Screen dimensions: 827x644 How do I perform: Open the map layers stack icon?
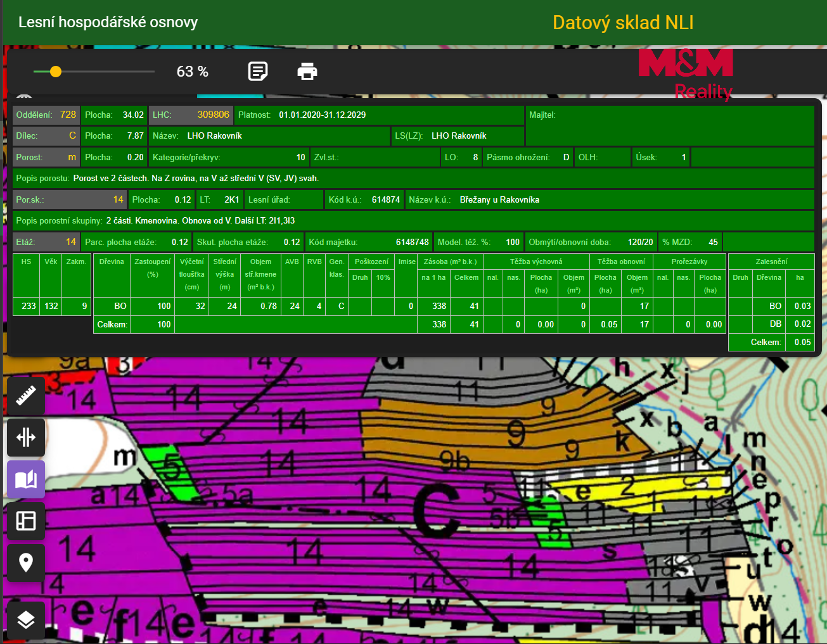tap(26, 619)
